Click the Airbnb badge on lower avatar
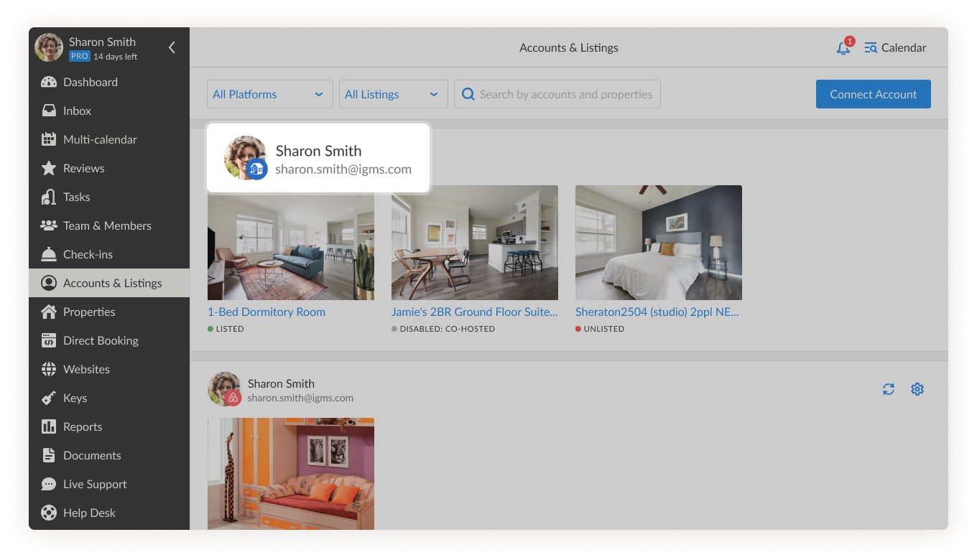The image size is (977, 560). 233,398
